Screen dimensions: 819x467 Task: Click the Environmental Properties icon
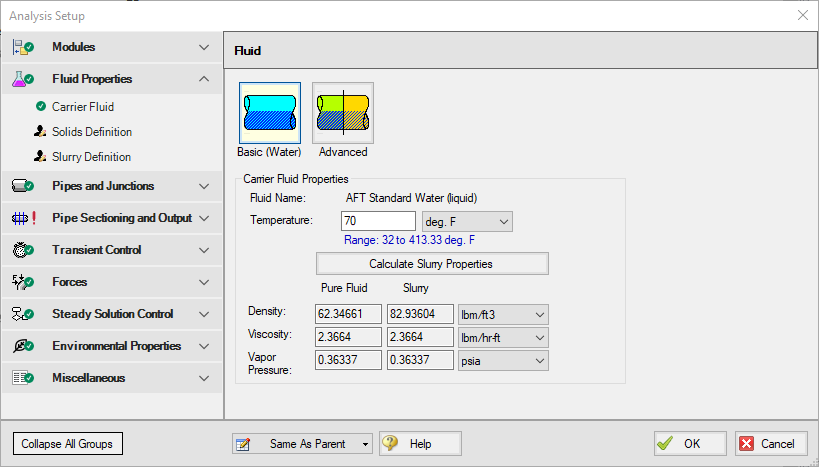tap(23, 346)
